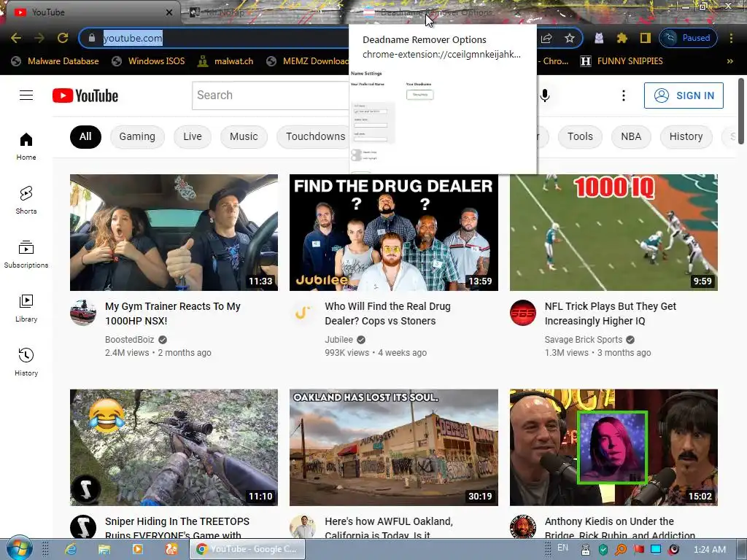Open the Savage Brick Sports channel avatar
Screen dimensions: 747x560
pyautogui.click(x=522, y=312)
